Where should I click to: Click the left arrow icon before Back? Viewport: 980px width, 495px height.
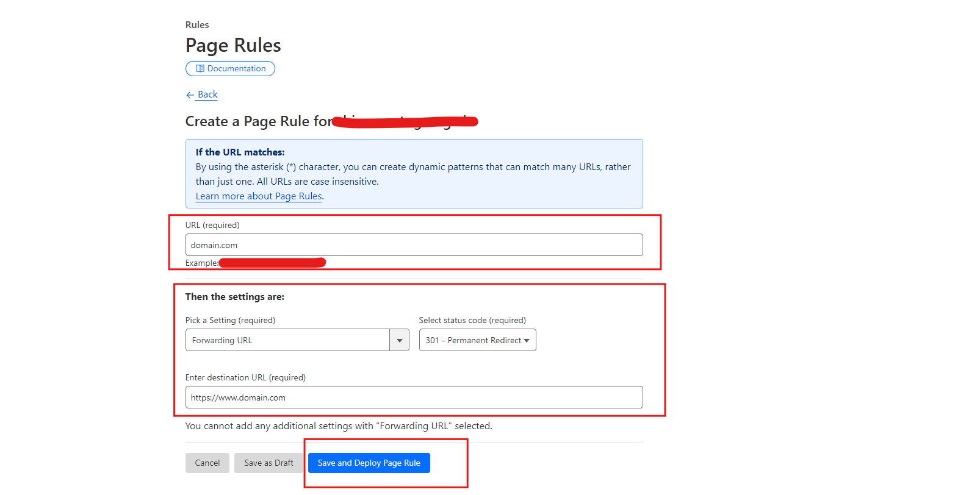(190, 95)
